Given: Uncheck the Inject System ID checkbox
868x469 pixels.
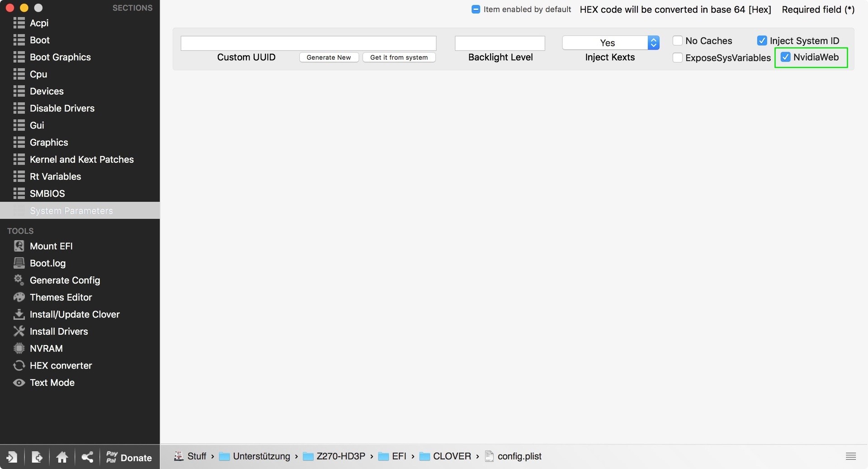Looking at the screenshot, I should (x=762, y=41).
